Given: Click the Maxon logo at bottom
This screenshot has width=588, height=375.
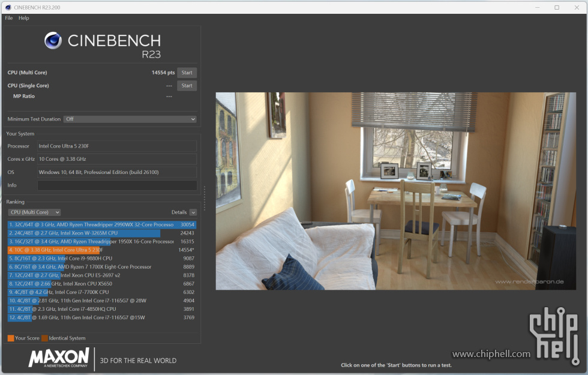Looking at the screenshot, I should [x=59, y=358].
